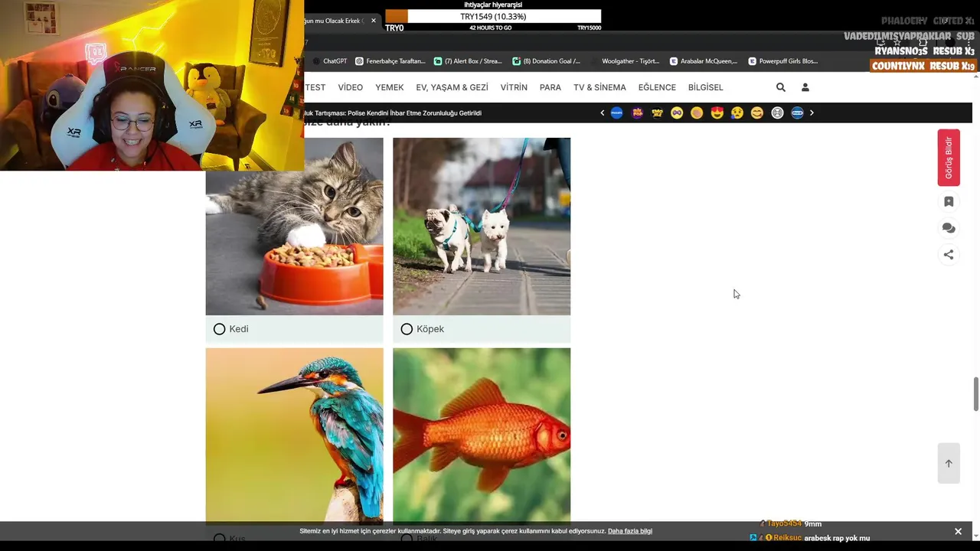Image resolution: width=980 pixels, height=551 pixels.
Task: Open EV, YAŞAM & GEZİ menu
Action: [x=452, y=87]
